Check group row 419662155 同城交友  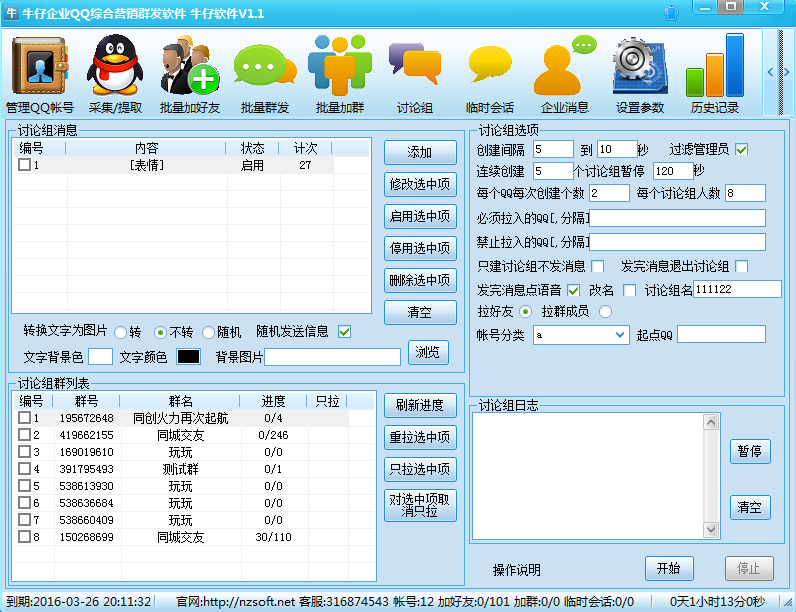24,434
